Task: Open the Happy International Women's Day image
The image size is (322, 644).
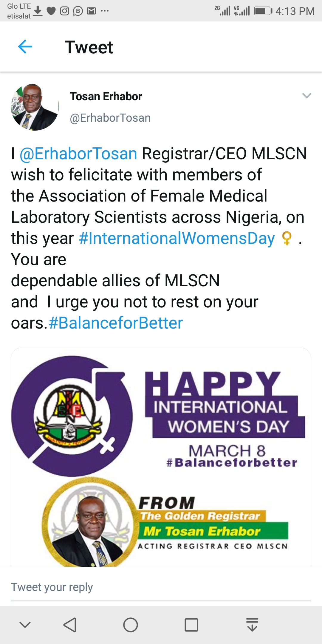Action: (x=161, y=457)
